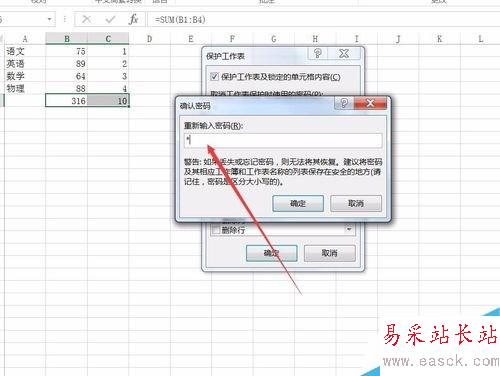Select column E header
The image size is (500, 376).
pyautogui.click(x=191, y=39)
